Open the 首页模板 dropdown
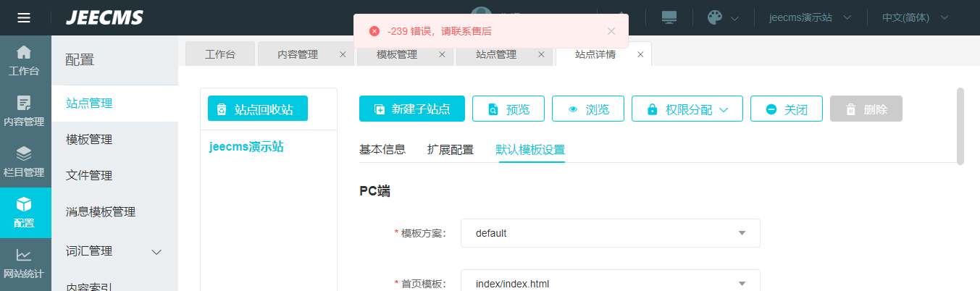 pyautogui.click(x=611, y=283)
